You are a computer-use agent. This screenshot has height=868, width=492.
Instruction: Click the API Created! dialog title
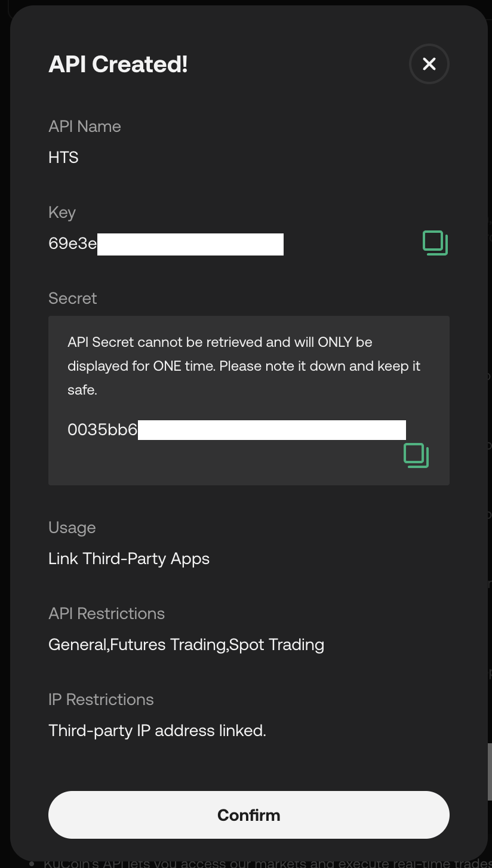(118, 64)
